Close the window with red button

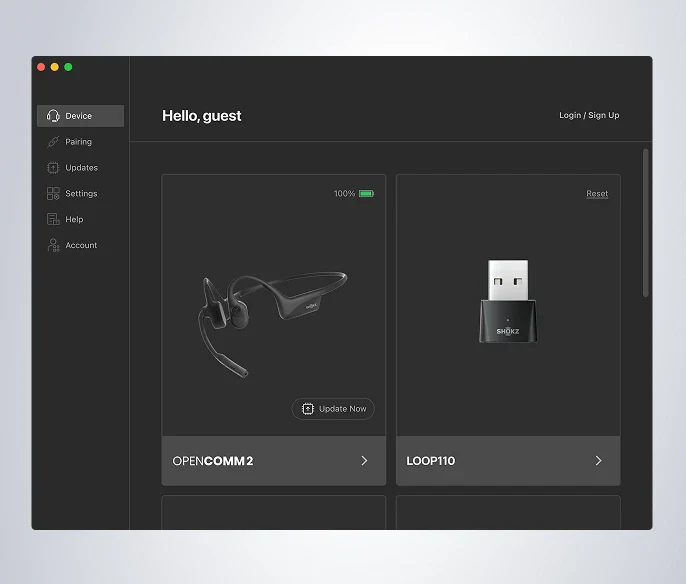click(x=41, y=67)
